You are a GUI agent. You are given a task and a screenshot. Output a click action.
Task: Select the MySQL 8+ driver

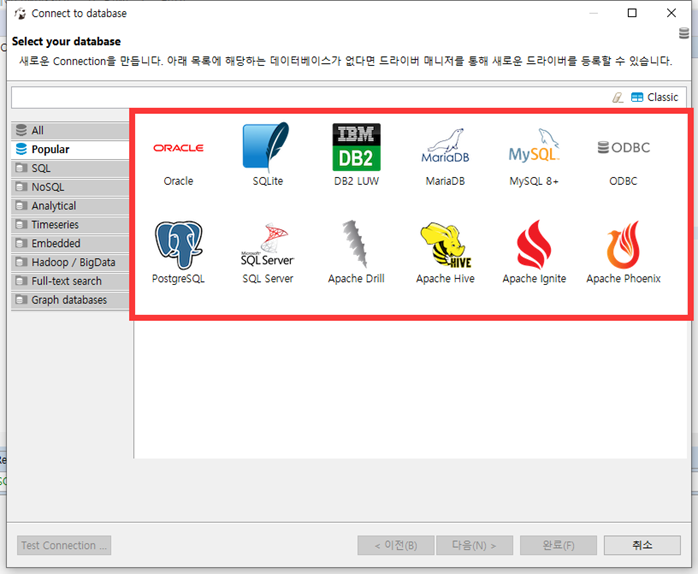click(534, 146)
